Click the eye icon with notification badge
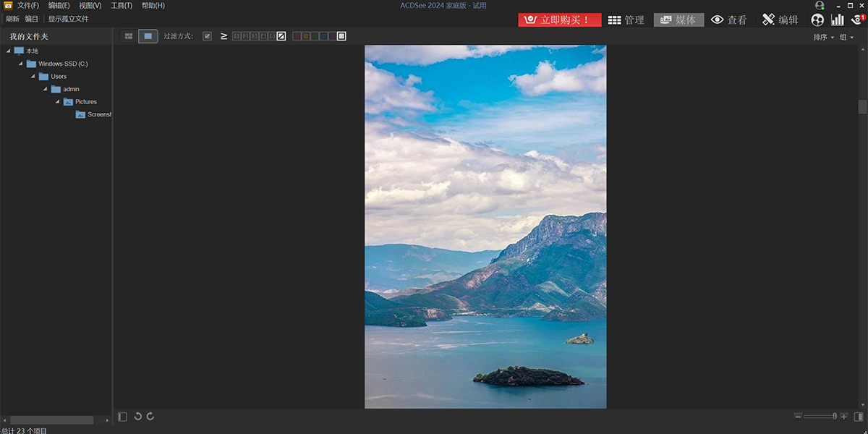This screenshot has height=434, width=868. (x=857, y=20)
